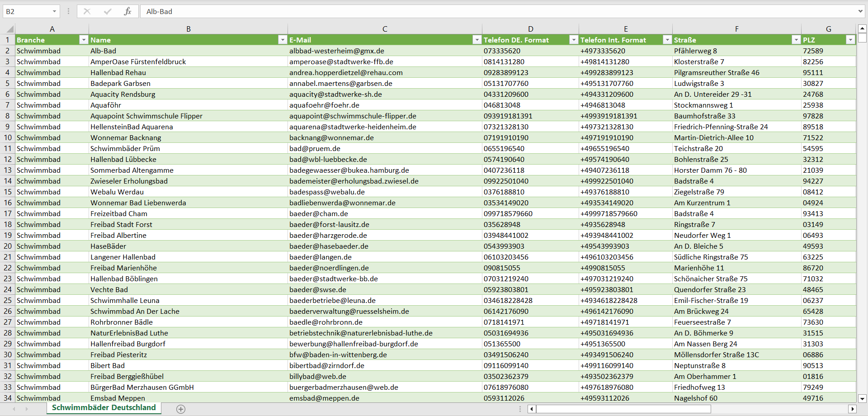This screenshot has width=868, height=416.
Task: Open the Telefon DE. Format filter dropdown
Action: point(574,40)
